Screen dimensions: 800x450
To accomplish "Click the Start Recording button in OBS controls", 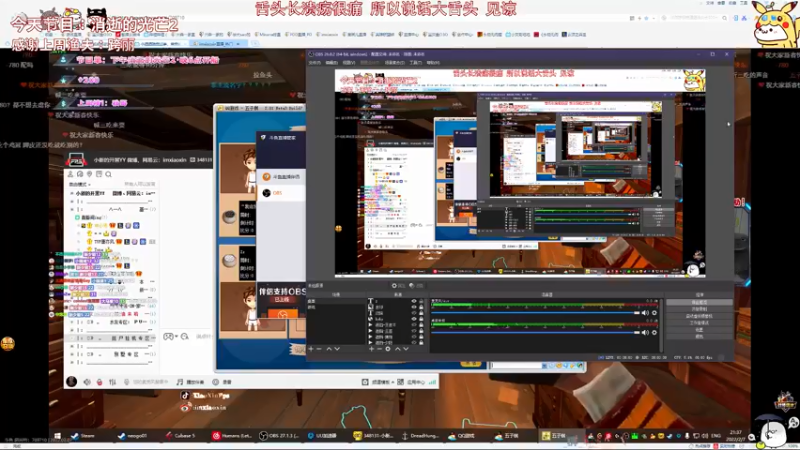I will (x=699, y=309).
